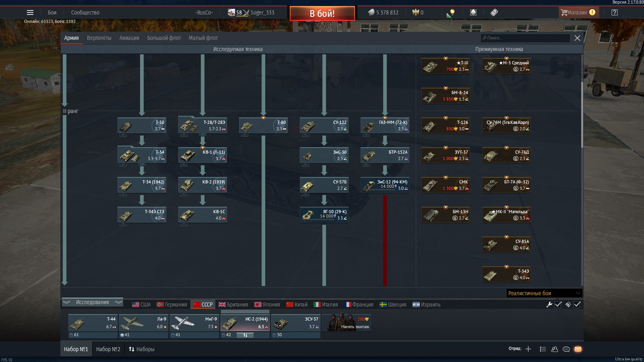Open the Сообщество menu
644x362 pixels.
[x=85, y=12]
